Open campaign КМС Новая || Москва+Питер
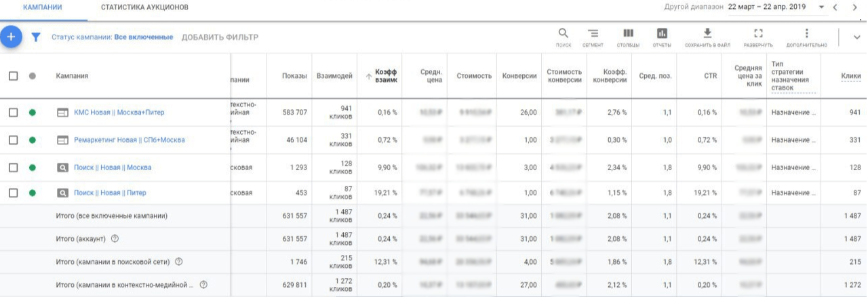The height and width of the screenshot is (297, 868). click(119, 113)
